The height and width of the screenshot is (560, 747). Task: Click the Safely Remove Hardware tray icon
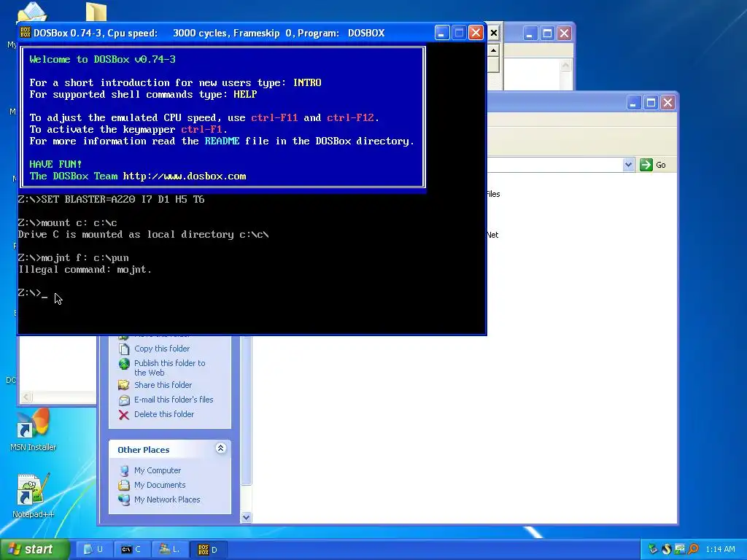pos(653,550)
